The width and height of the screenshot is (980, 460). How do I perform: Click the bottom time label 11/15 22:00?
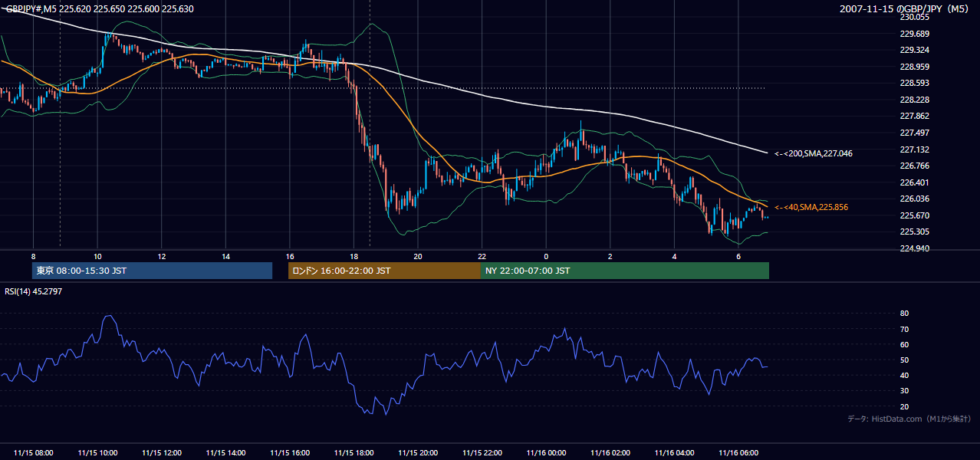[482, 453]
